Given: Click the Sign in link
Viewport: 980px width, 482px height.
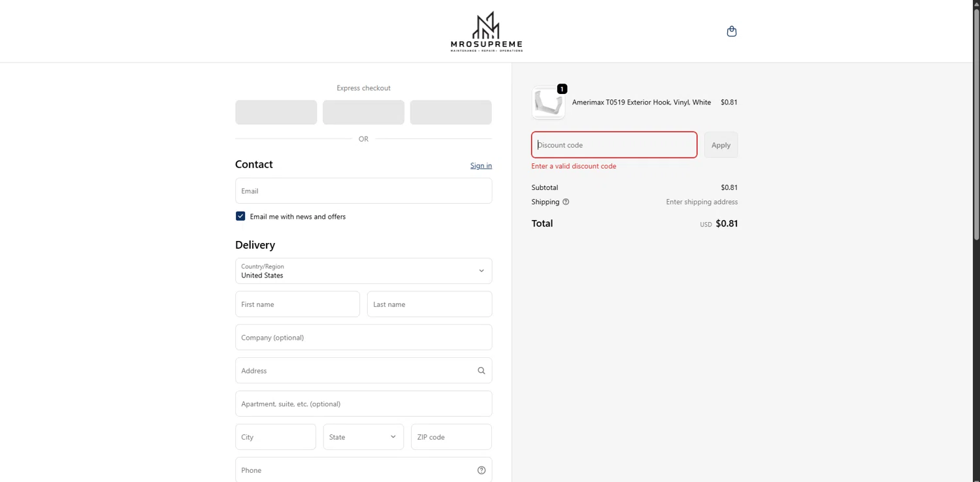Looking at the screenshot, I should (x=481, y=166).
